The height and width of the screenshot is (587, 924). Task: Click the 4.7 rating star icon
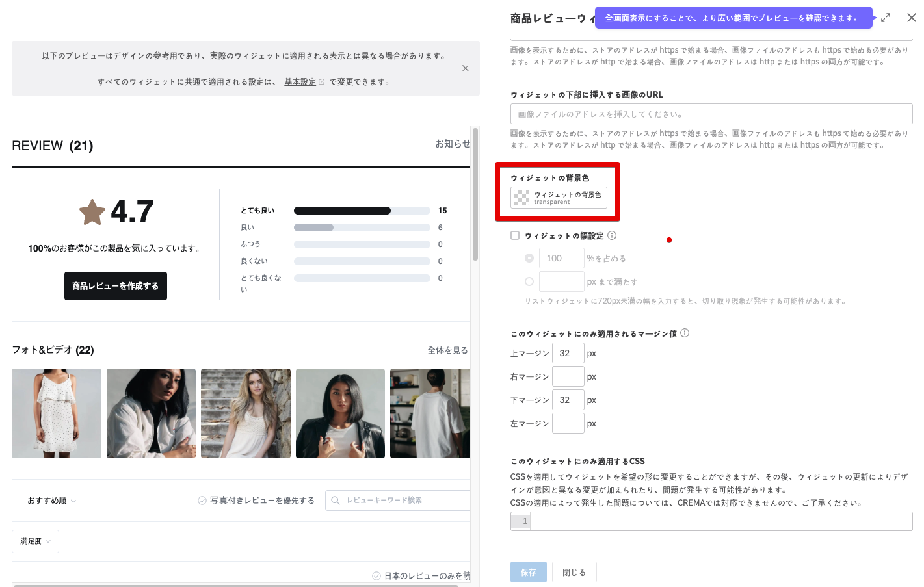click(92, 212)
